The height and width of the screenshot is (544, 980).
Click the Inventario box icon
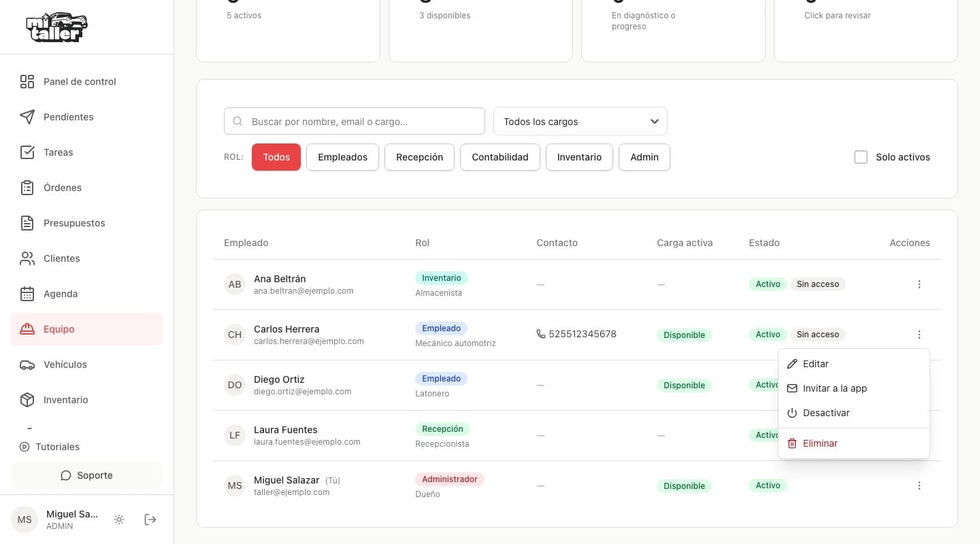(x=27, y=400)
